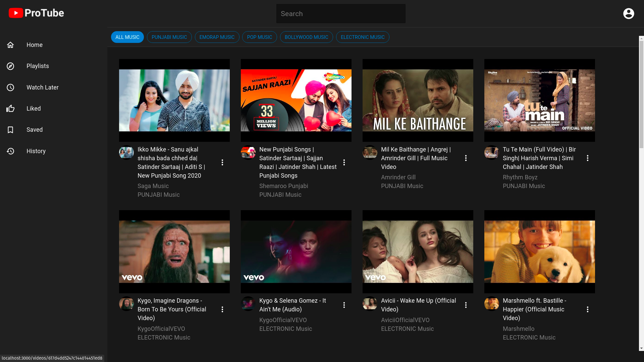Image resolution: width=644 pixels, height=362 pixels.
Task: Filter by EMORAP MUSIC chip
Action: (217, 37)
